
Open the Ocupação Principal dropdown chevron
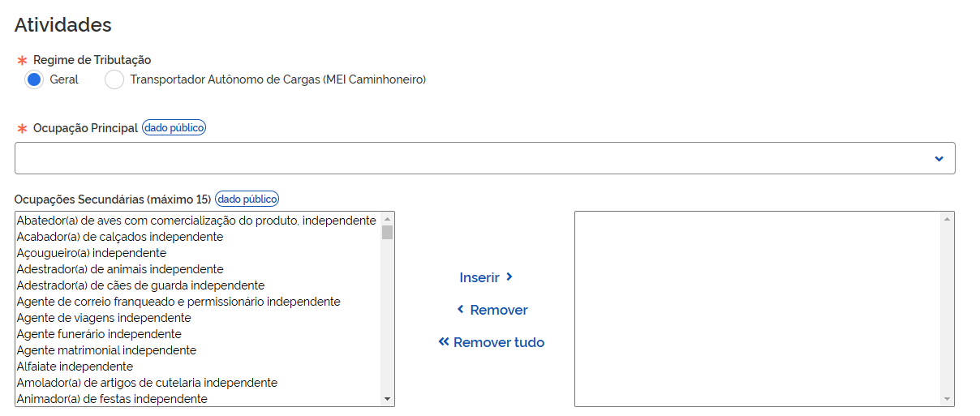(x=939, y=158)
